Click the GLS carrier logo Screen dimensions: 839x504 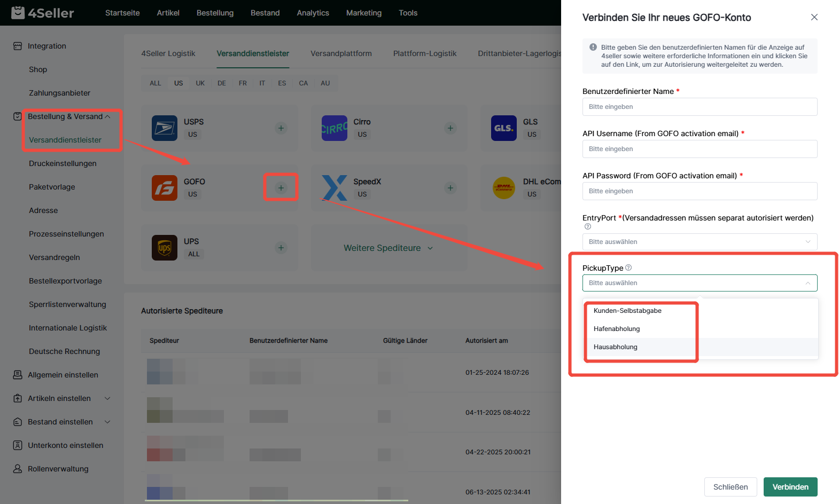(504, 128)
